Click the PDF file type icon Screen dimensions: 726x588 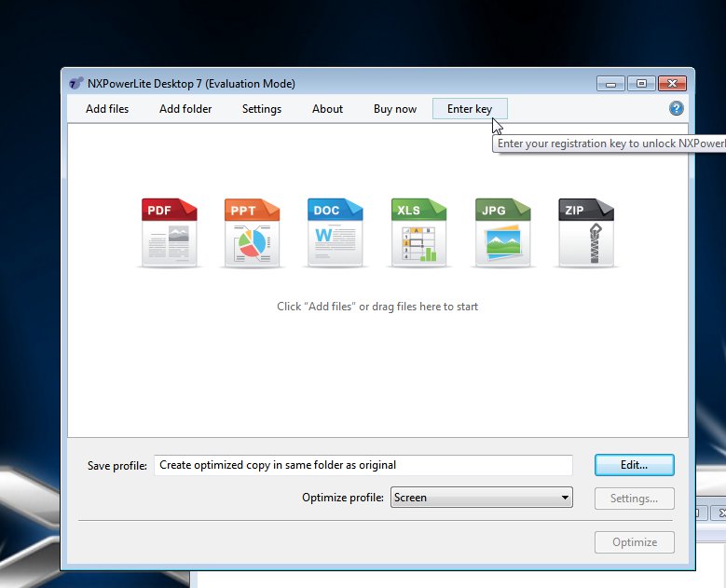click(x=170, y=233)
